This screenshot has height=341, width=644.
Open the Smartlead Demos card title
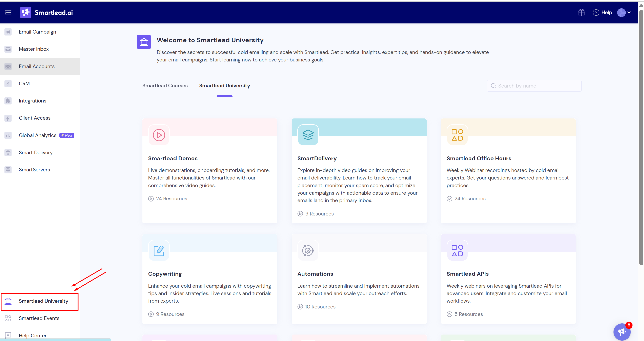coord(173,158)
